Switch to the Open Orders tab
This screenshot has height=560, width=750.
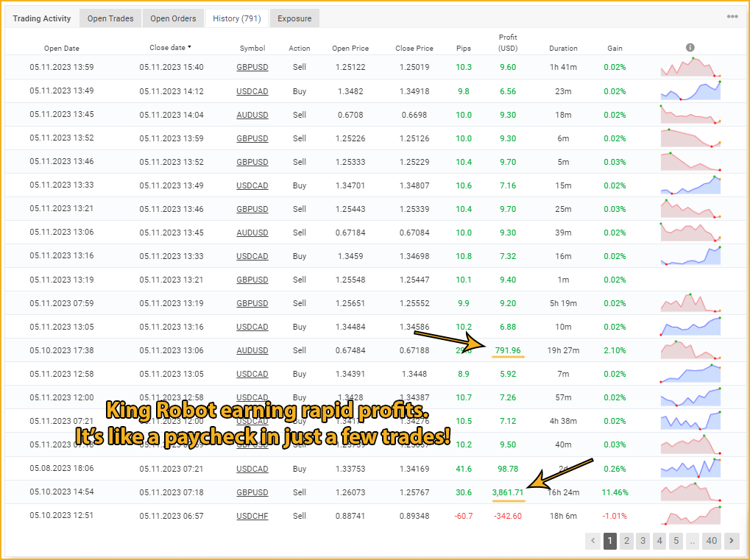point(173,18)
